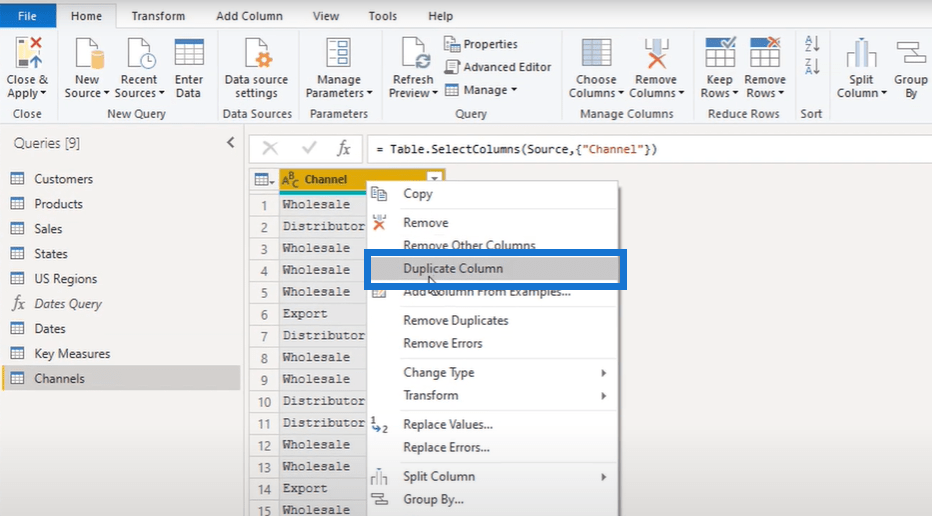Image resolution: width=932 pixels, height=516 pixels.
Task: Choose Copy from context menu
Action: (493, 194)
